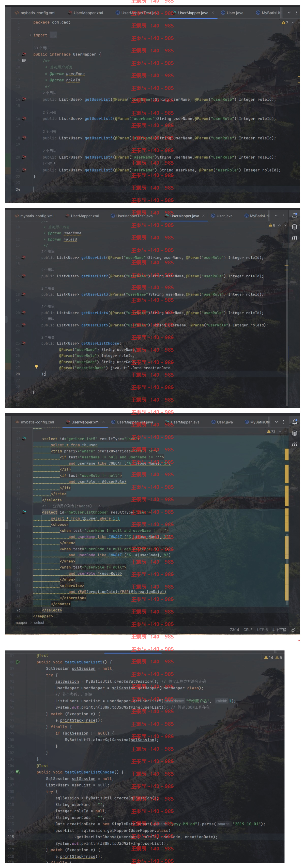Click the warning count 14 indicator

click(x=269, y=658)
